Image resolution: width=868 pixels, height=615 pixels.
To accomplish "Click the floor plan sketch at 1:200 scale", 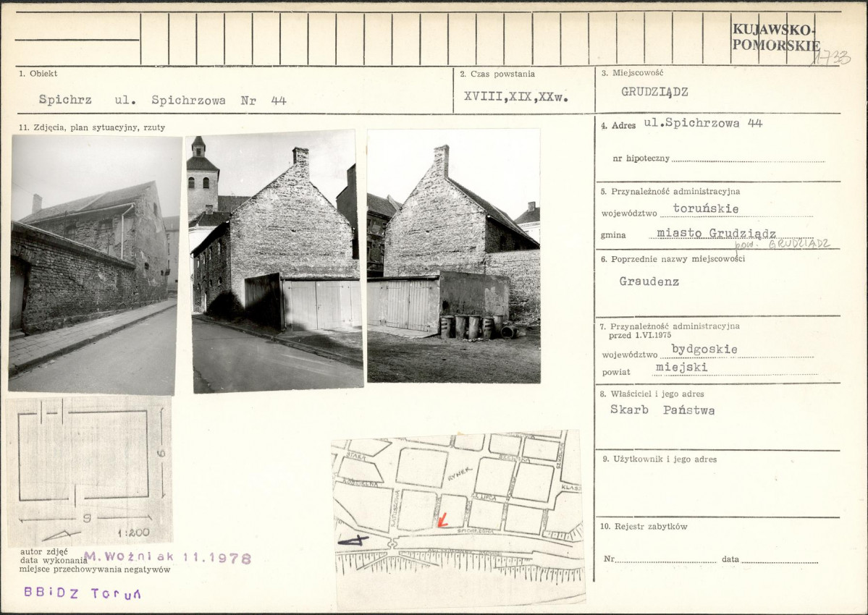I will tap(89, 470).
